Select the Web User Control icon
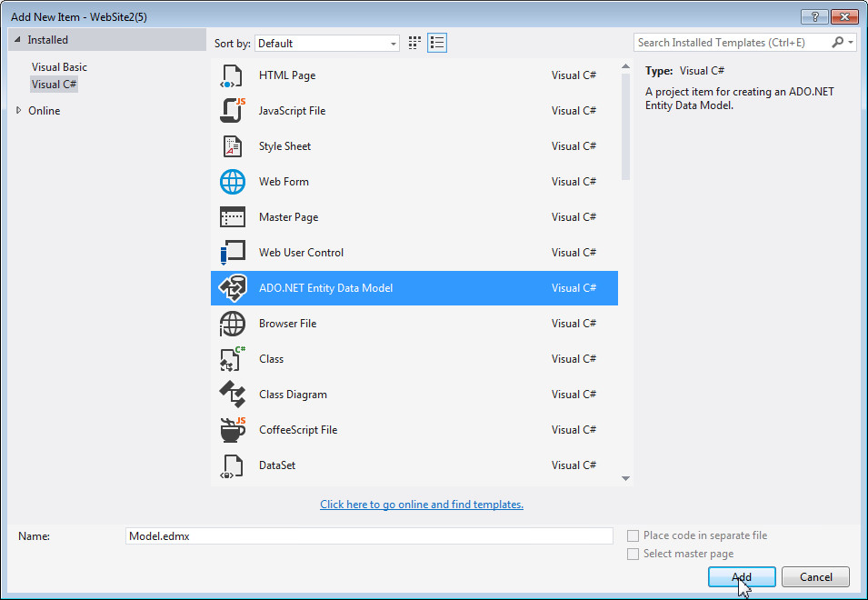The width and height of the screenshot is (868, 600). (x=233, y=252)
